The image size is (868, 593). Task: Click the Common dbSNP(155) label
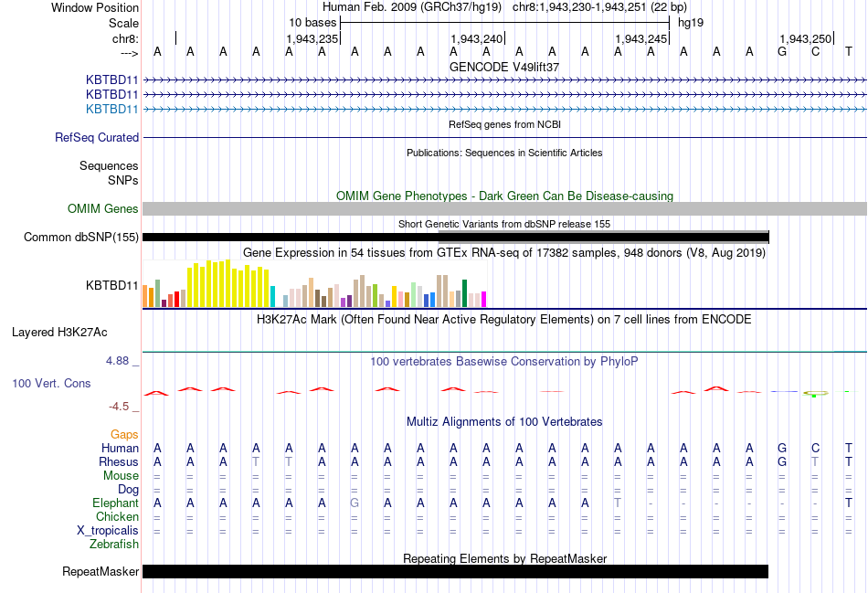point(80,237)
